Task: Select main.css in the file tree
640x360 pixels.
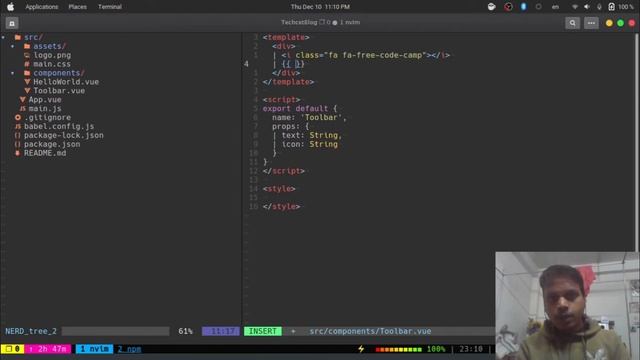Action: click(52, 64)
